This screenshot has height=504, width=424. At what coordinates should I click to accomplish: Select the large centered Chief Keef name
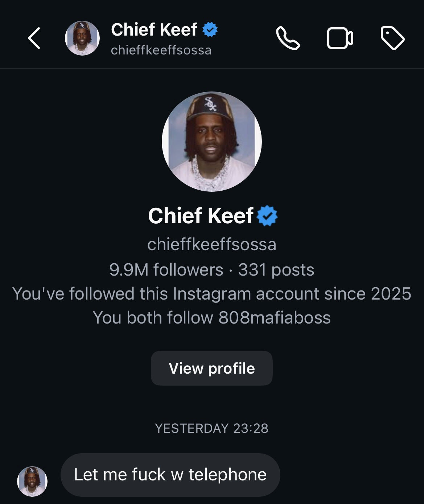point(201,216)
